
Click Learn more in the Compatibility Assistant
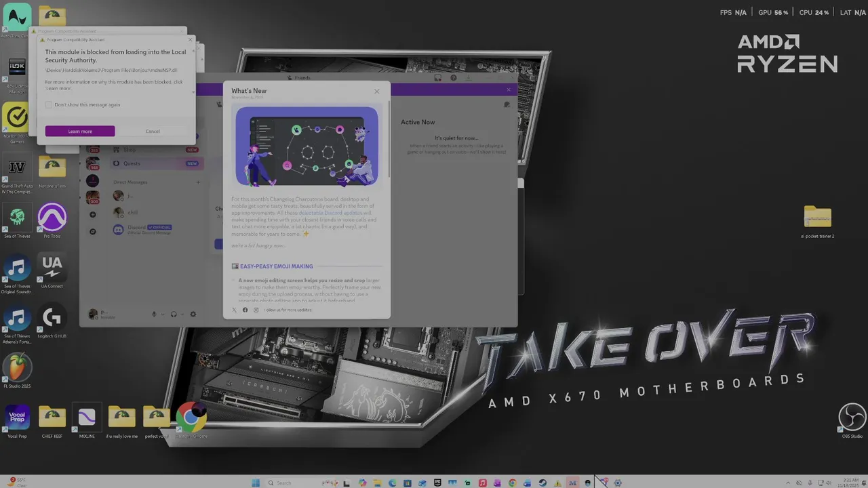click(80, 131)
